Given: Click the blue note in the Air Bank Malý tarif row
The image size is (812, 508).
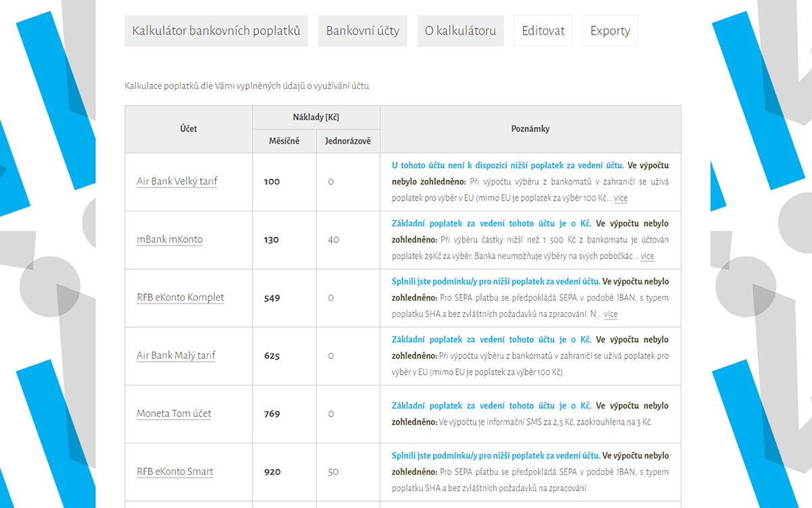Looking at the screenshot, I should pos(491,340).
